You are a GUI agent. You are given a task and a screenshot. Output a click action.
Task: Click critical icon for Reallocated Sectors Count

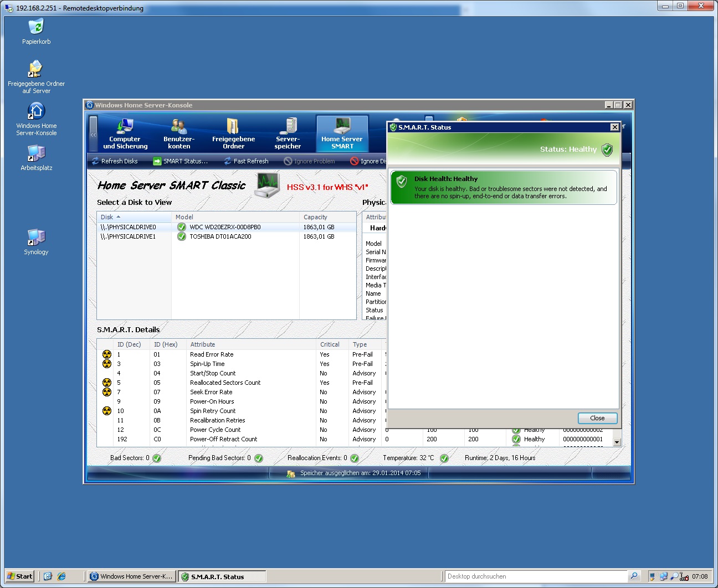point(107,383)
